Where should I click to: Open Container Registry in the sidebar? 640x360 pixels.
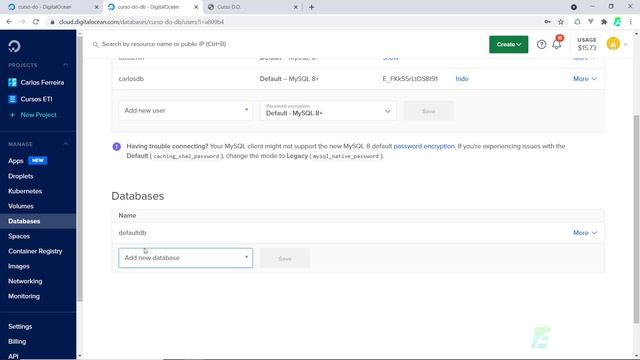(x=35, y=251)
